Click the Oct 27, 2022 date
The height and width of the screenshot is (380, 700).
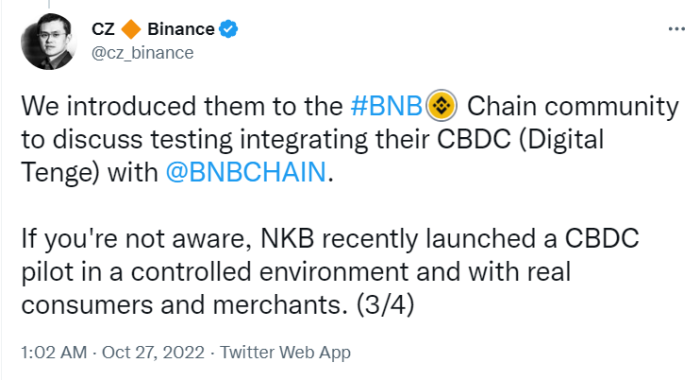click(153, 352)
